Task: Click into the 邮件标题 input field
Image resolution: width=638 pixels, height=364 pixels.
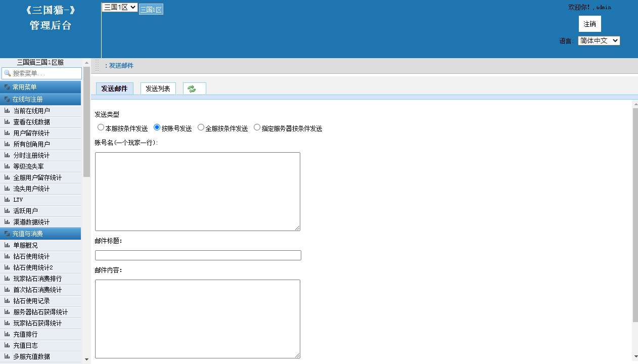Action: [198, 255]
